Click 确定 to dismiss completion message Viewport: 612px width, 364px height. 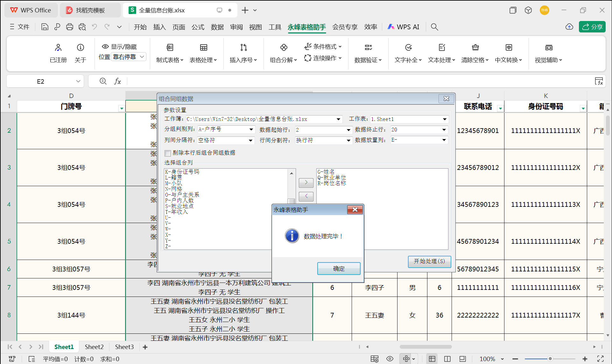[338, 268]
